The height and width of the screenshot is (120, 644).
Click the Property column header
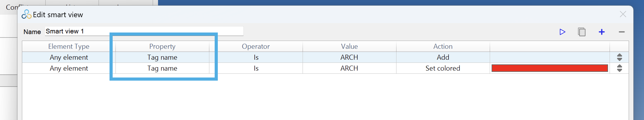[162, 46]
